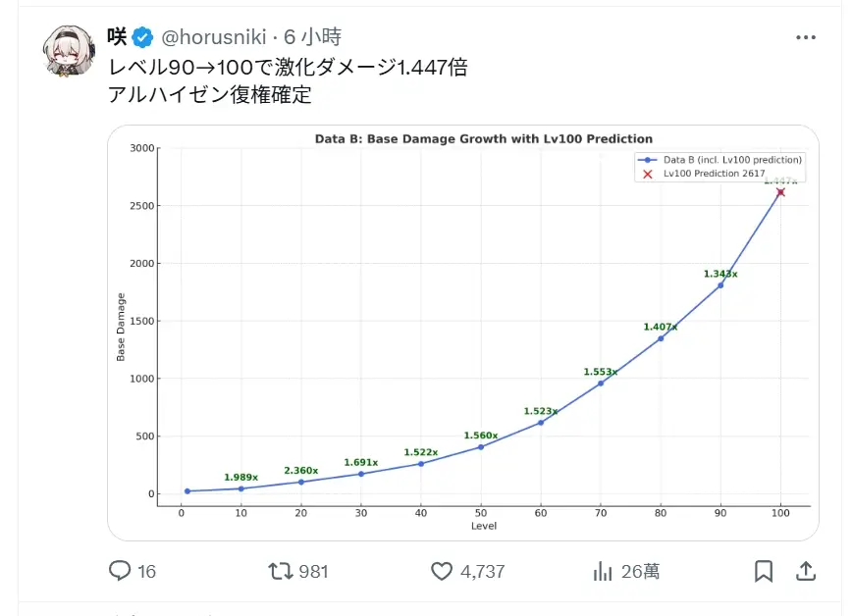Click the blue verified badge
Image resolution: width=852 pixels, height=616 pixels.
(x=143, y=37)
